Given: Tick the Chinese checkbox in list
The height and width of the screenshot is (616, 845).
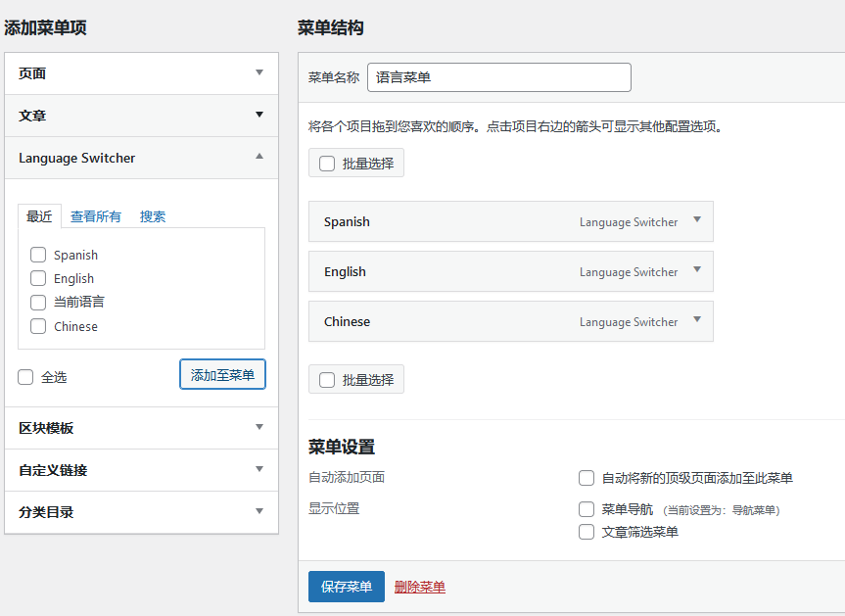Looking at the screenshot, I should point(38,326).
